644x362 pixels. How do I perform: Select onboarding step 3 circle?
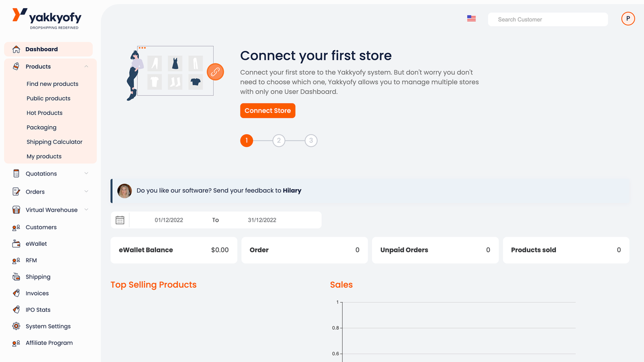311,140
